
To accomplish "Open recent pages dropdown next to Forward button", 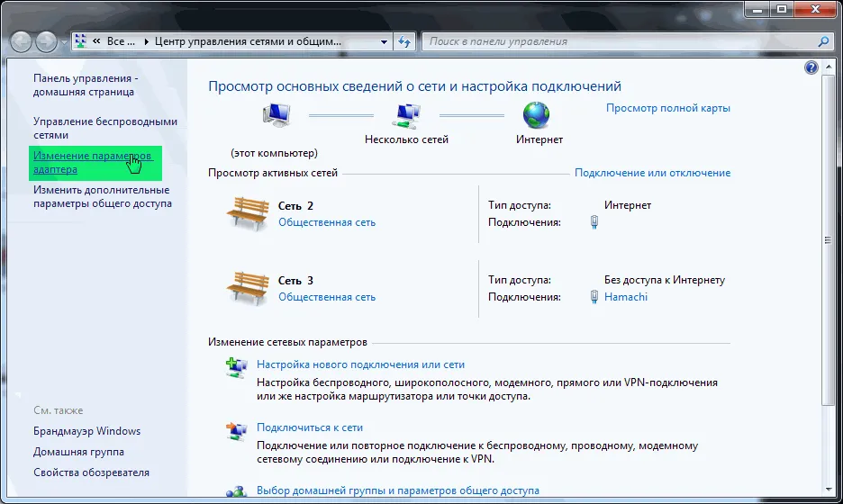I will tap(64, 42).
